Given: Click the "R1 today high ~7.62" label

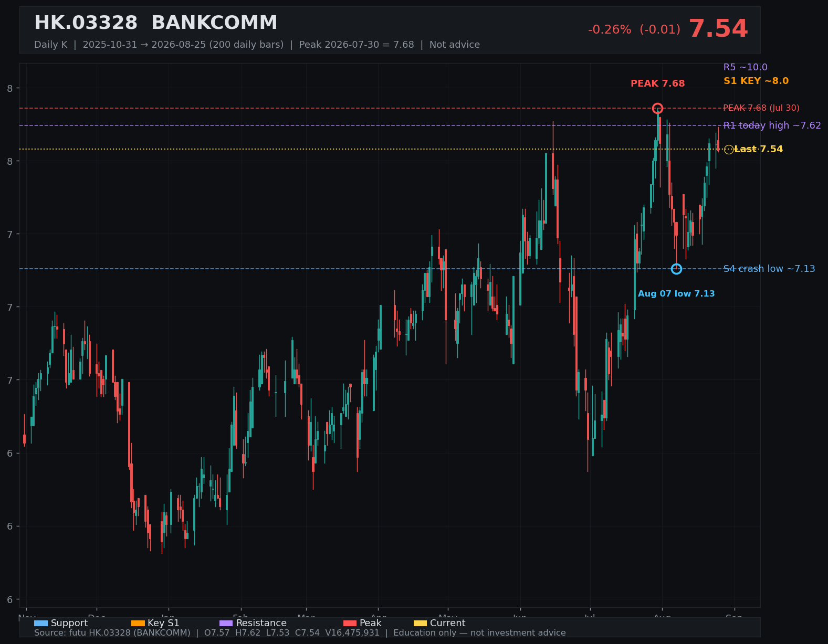Looking at the screenshot, I should coord(772,125).
